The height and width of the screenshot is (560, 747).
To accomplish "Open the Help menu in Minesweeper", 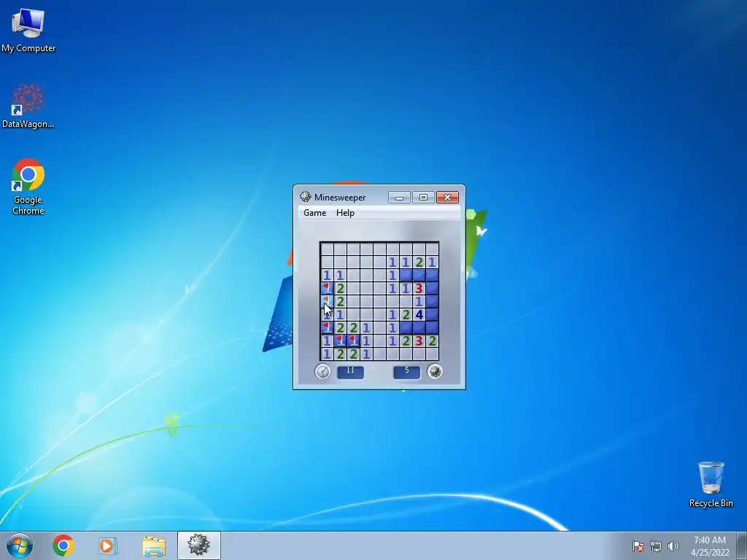I will click(x=345, y=213).
